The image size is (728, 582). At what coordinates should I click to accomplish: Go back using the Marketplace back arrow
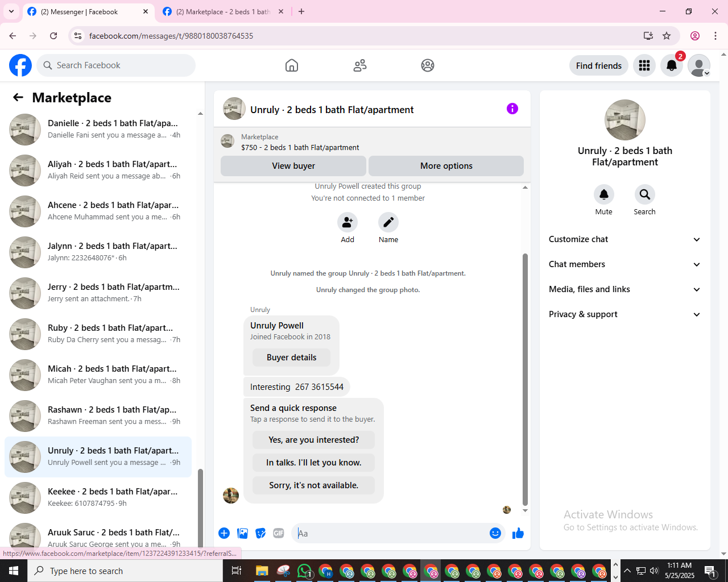click(18, 97)
